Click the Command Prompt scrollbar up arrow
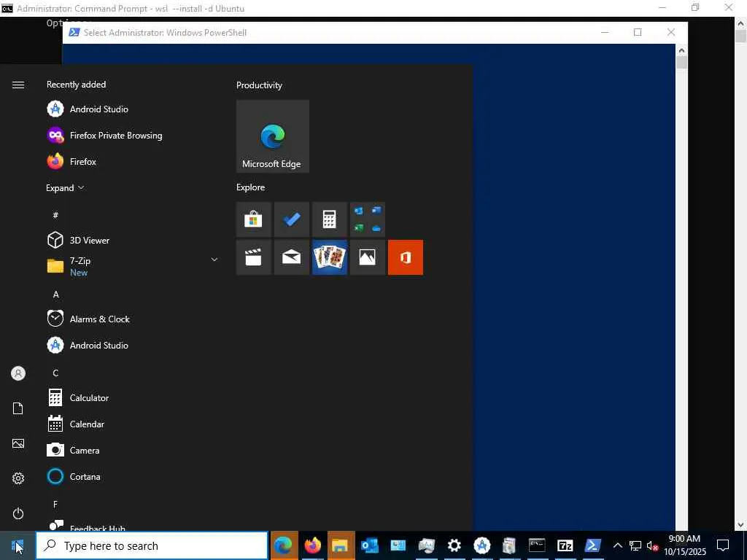747x560 pixels. tap(741, 23)
